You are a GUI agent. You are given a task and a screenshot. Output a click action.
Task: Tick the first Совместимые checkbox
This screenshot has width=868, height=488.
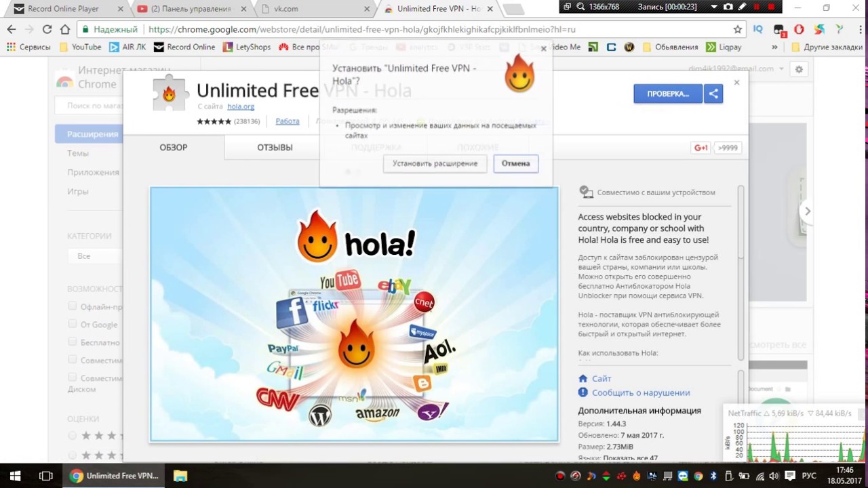pos(73,359)
